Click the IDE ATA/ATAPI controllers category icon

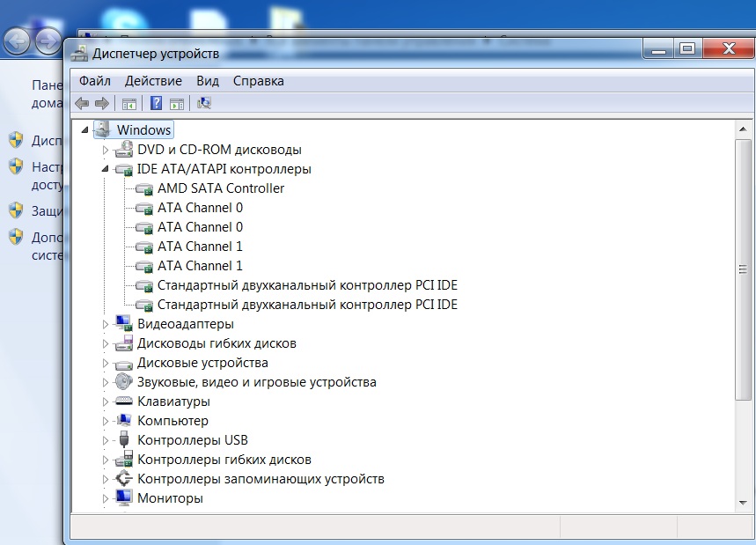click(124, 169)
